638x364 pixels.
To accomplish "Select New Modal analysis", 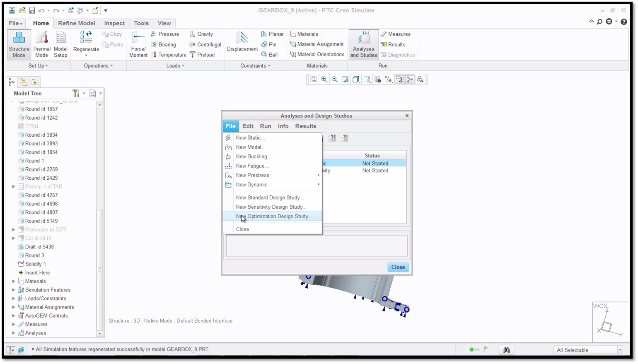I will pyautogui.click(x=273, y=147).
